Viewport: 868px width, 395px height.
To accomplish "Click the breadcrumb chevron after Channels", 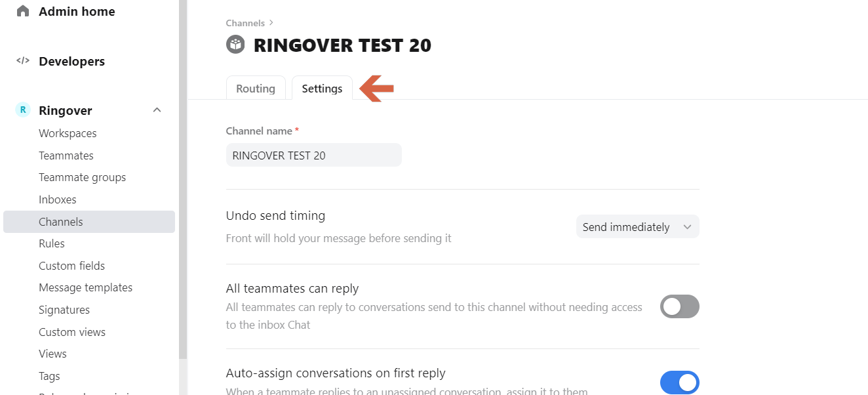I will 271,23.
